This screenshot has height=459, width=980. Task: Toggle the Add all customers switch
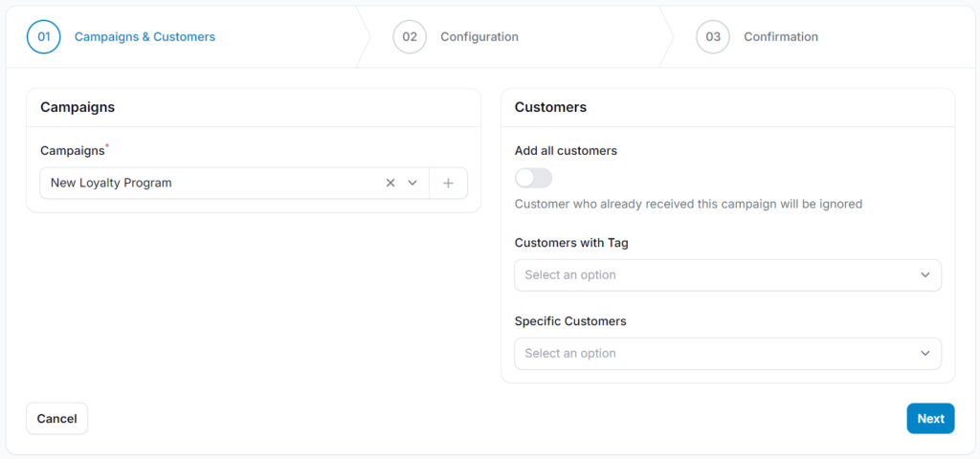click(x=533, y=178)
